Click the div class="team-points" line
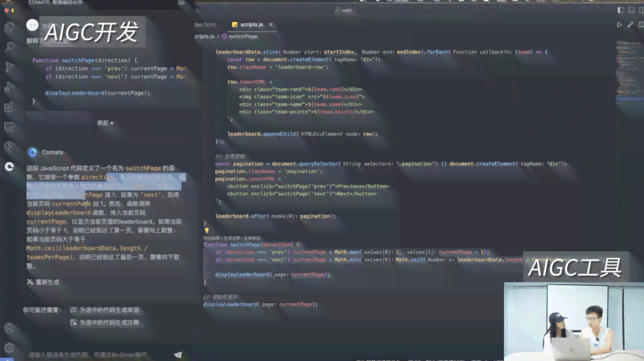Image resolution: width=644 pixels, height=361 pixels. [x=306, y=112]
